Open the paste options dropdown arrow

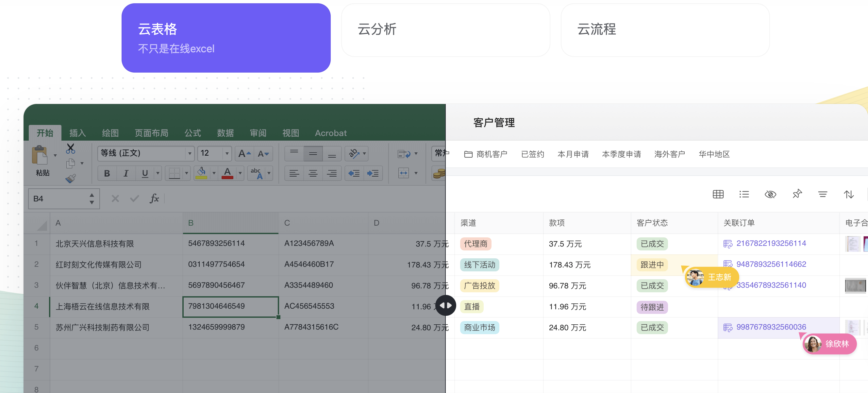click(x=55, y=156)
